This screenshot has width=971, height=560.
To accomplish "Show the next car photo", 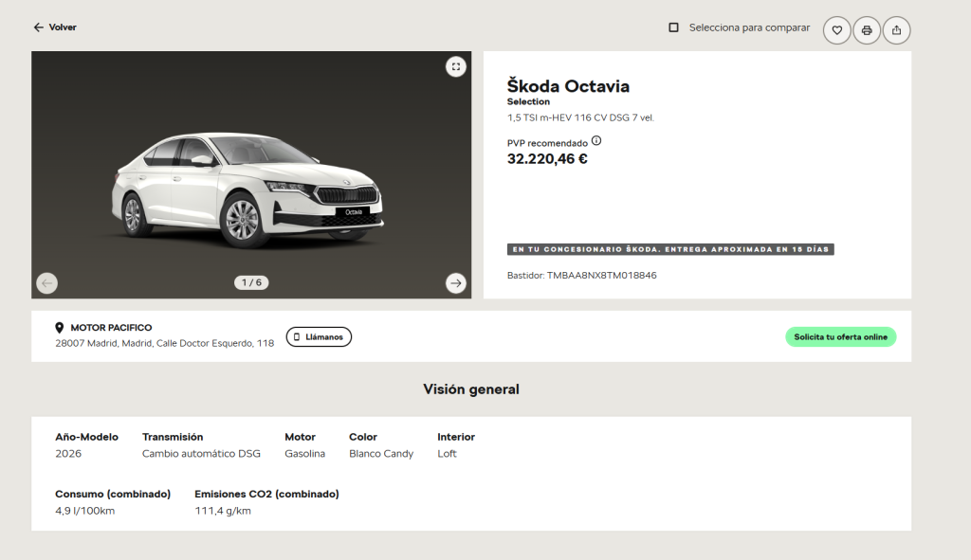I will click(x=456, y=283).
